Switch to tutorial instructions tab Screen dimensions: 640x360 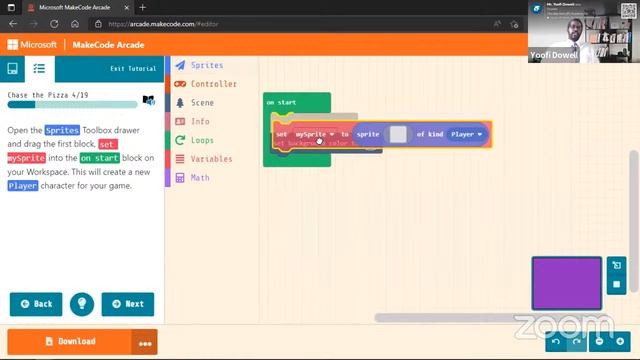pyautogui.click(x=39, y=69)
